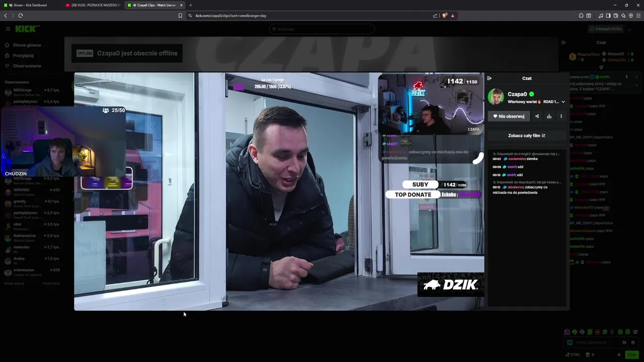644x362 pixels.
Task: Click the Brave Rewards triangle icon
Action: pos(452,16)
